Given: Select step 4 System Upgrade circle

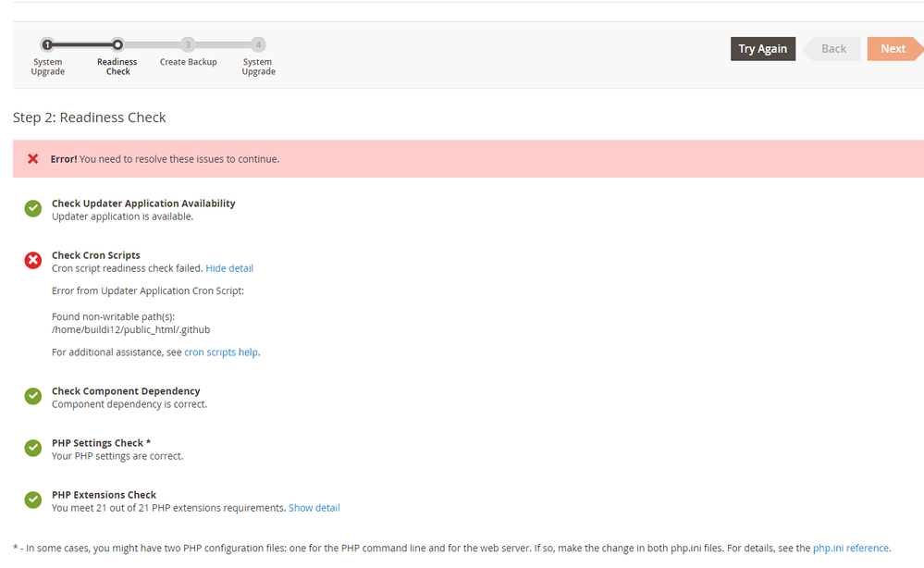Looking at the screenshot, I should tap(258, 44).
